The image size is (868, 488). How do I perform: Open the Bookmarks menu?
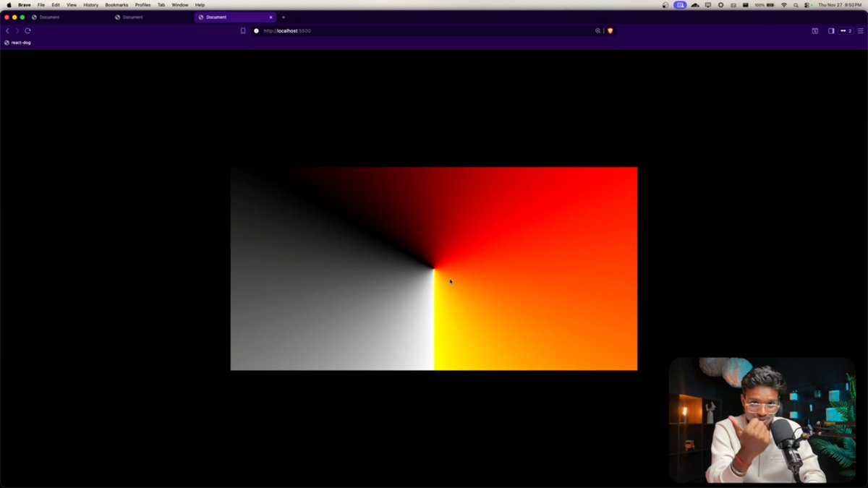[x=116, y=5]
